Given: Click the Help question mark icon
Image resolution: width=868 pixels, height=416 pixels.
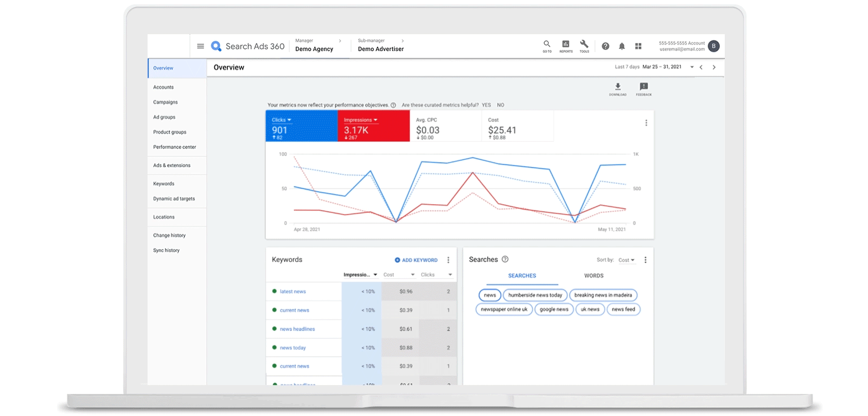Looking at the screenshot, I should click(605, 46).
